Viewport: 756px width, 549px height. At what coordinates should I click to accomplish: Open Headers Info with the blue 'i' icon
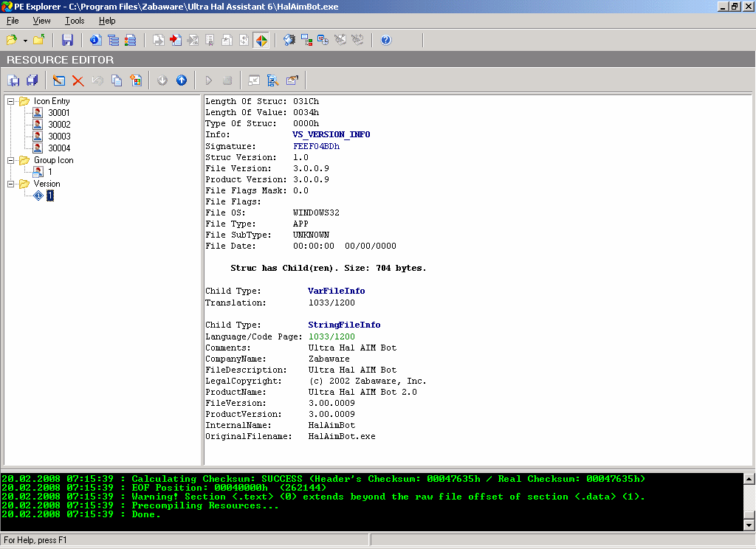[95, 40]
